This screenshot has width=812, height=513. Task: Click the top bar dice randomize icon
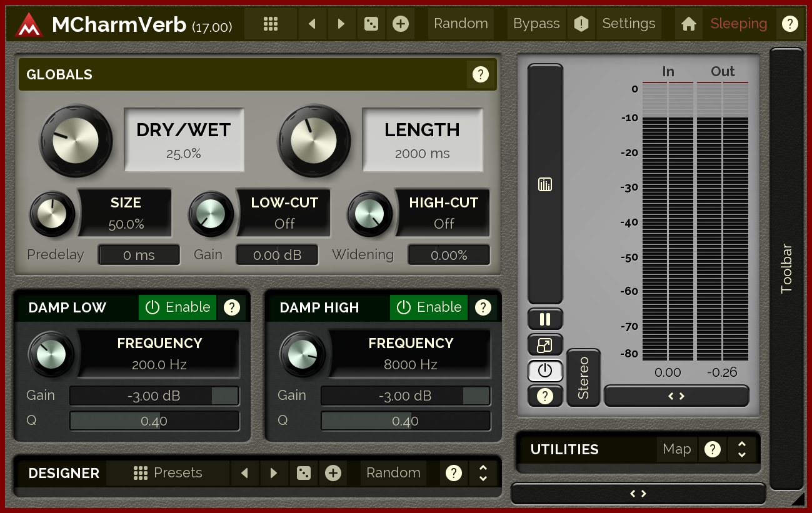[371, 24]
